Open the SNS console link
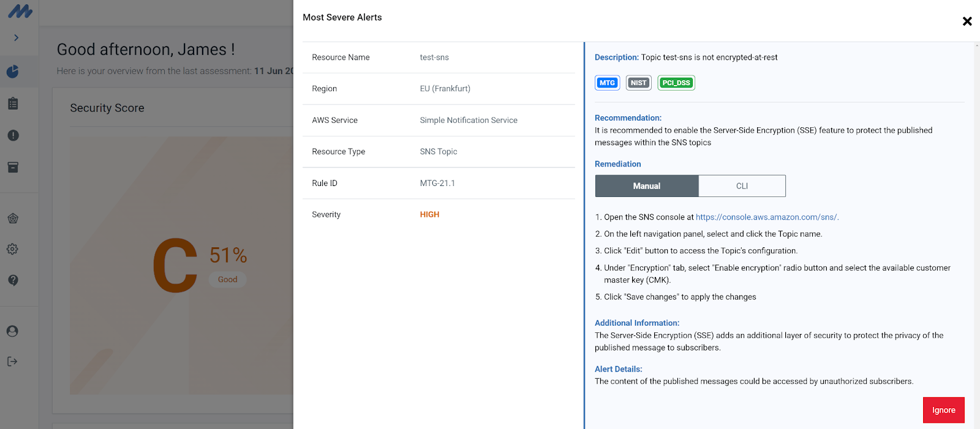 (x=766, y=217)
